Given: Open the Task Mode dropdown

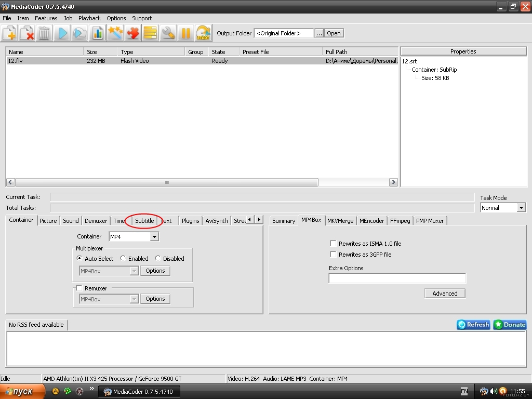Looking at the screenshot, I should 521,208.
